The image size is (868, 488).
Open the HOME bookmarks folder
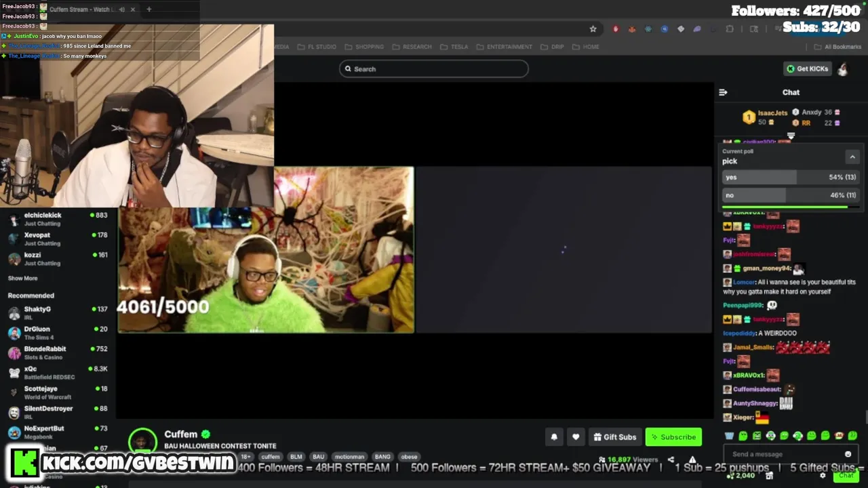pos(586,47)
